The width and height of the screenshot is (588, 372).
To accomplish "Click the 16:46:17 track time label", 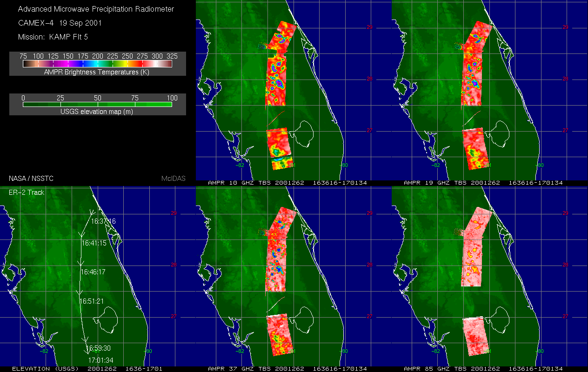I will pos(94,272).
